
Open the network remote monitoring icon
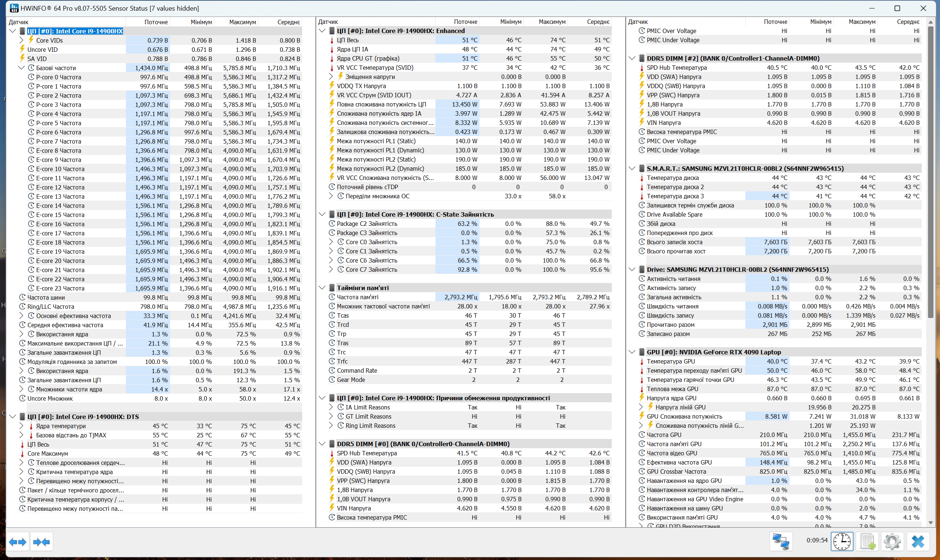(x=781, y=542)
